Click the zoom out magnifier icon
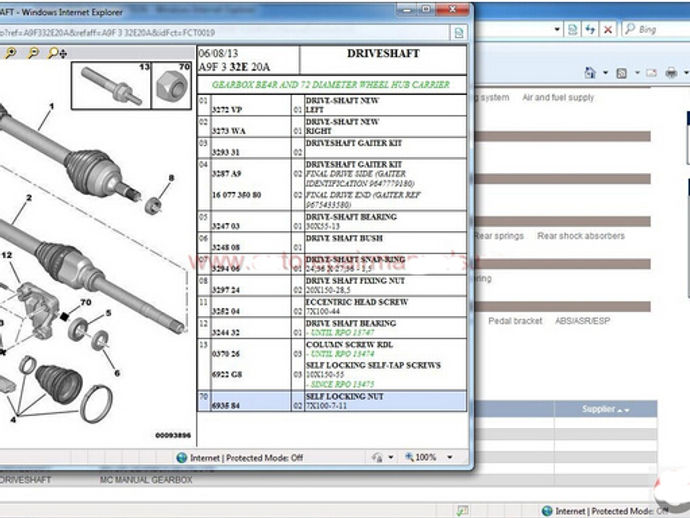Screen dimensions: 690x518 coord(33,53)
